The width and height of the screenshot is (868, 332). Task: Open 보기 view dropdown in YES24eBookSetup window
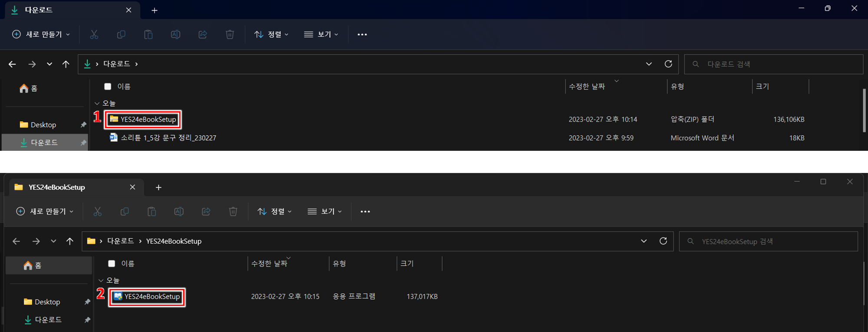(x=325, y=212)
